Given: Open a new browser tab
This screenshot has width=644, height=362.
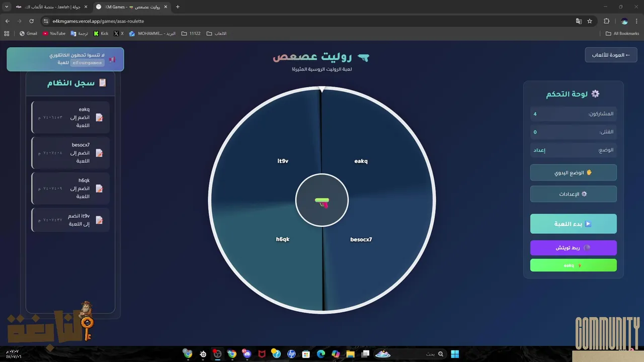Looking at the screenshot, I should click(x=178, y=7).
